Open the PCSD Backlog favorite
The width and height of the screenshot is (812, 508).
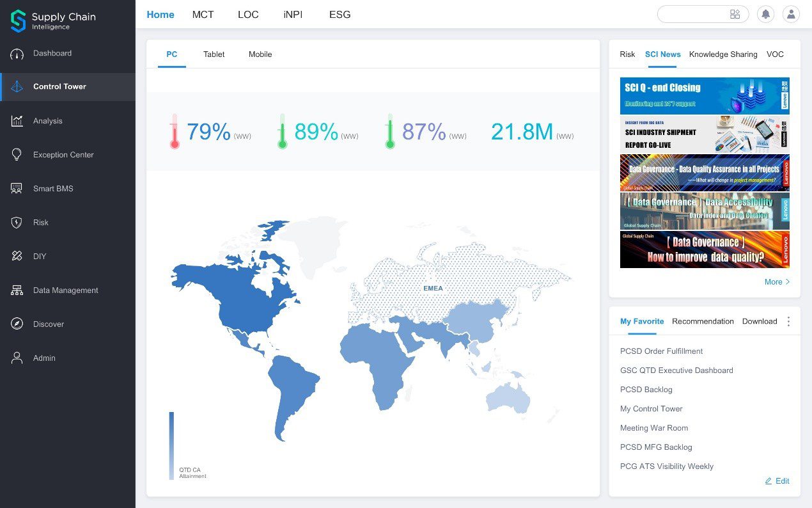pyautogui.click(x=646, y=390)
